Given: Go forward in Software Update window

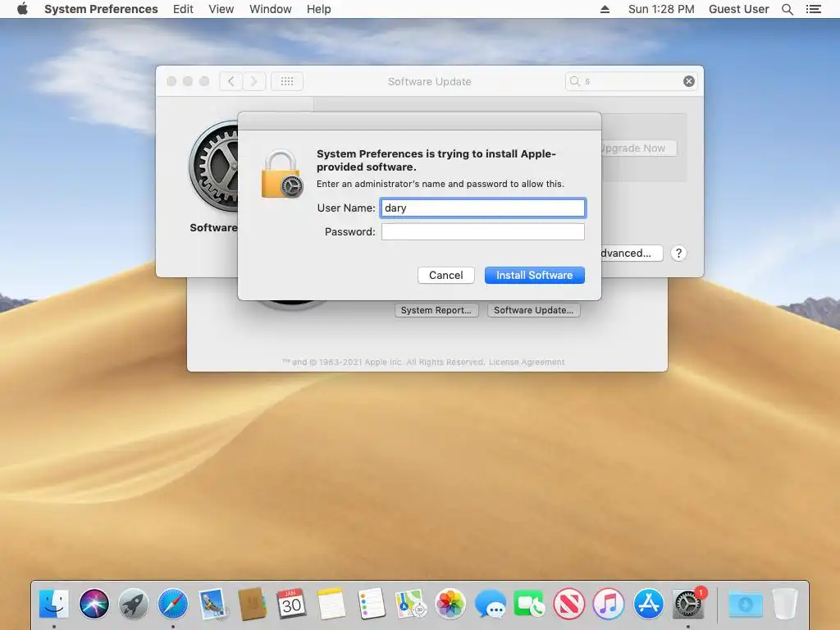Looking at the screenshot, I should [x=254, y=81].
